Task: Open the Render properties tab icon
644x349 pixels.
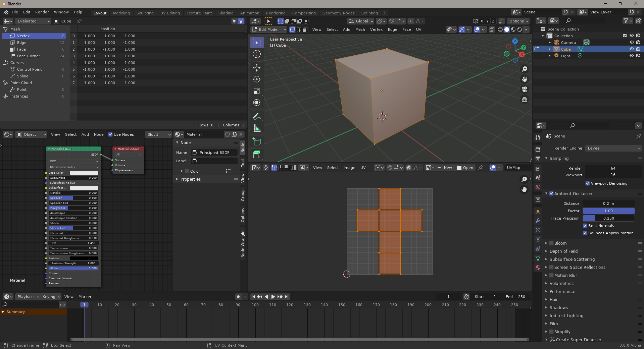Action: (538, 149)
